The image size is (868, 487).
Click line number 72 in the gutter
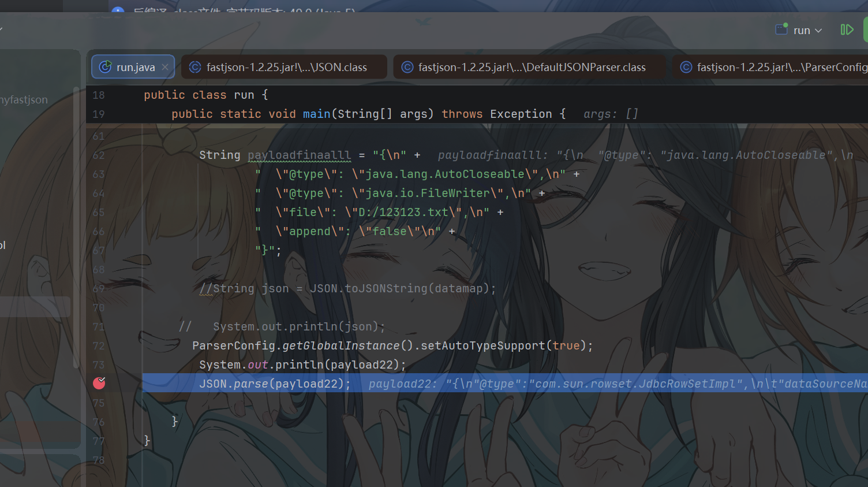[99, 346]
